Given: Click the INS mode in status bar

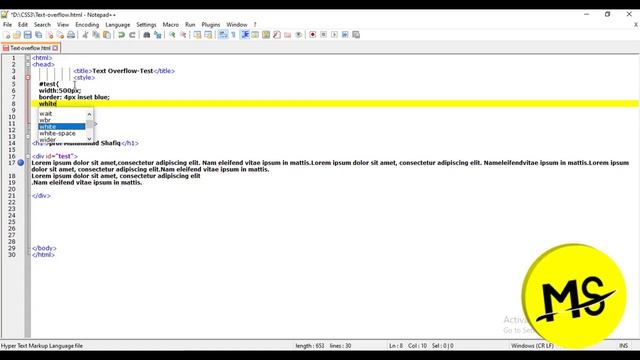Looking at the screenshot, I should (x=623, y=346).
